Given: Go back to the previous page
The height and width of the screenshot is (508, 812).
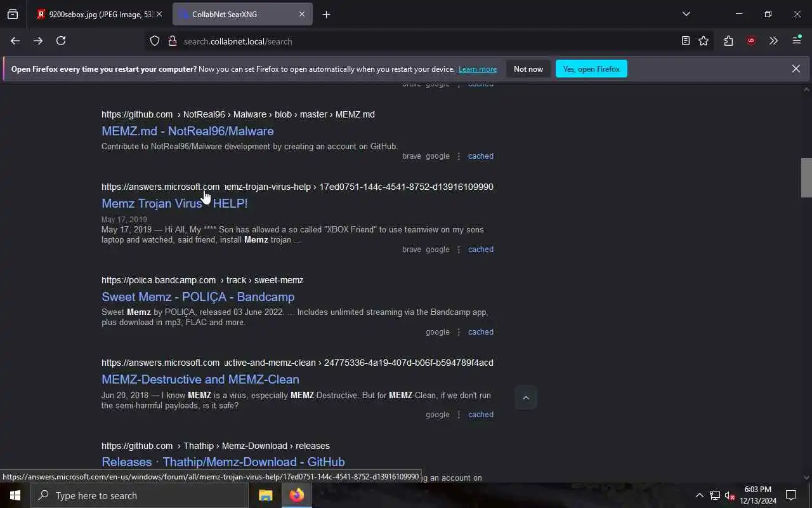Looking at the screenshot, I should [15, 41].
